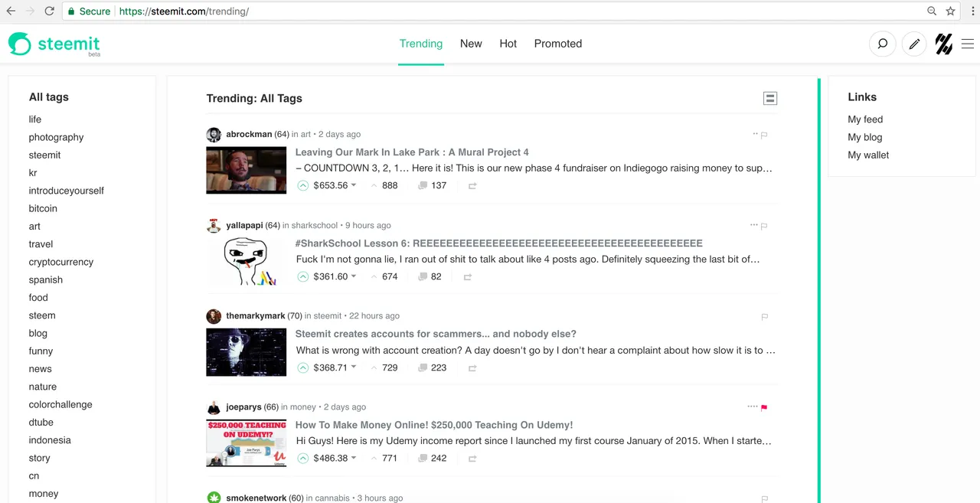The height and width of the screenshot is (503, 980).
Task: Open the #SharkSchool Lesson 6 post title
Action: pyautogui.click(x=499, y=243)
